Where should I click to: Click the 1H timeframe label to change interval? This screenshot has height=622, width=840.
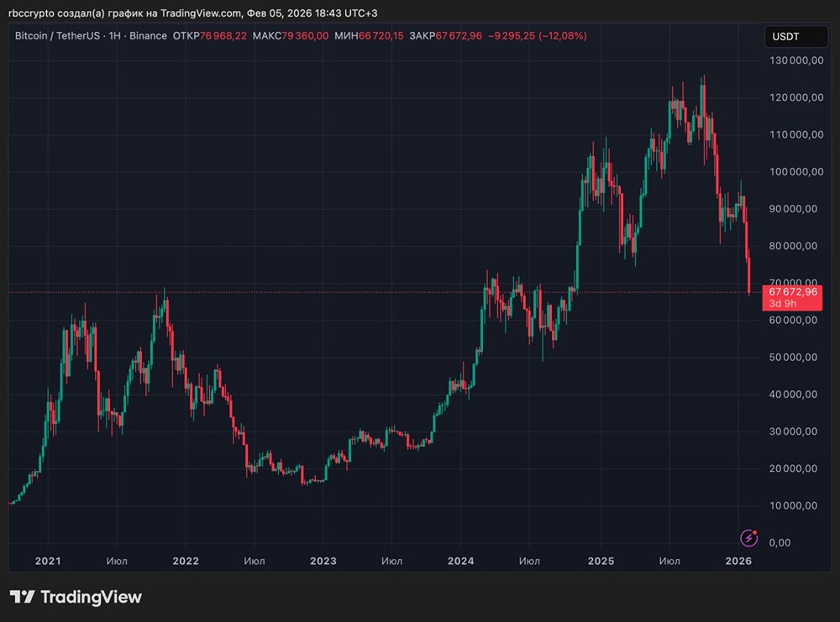pos(114,36)
